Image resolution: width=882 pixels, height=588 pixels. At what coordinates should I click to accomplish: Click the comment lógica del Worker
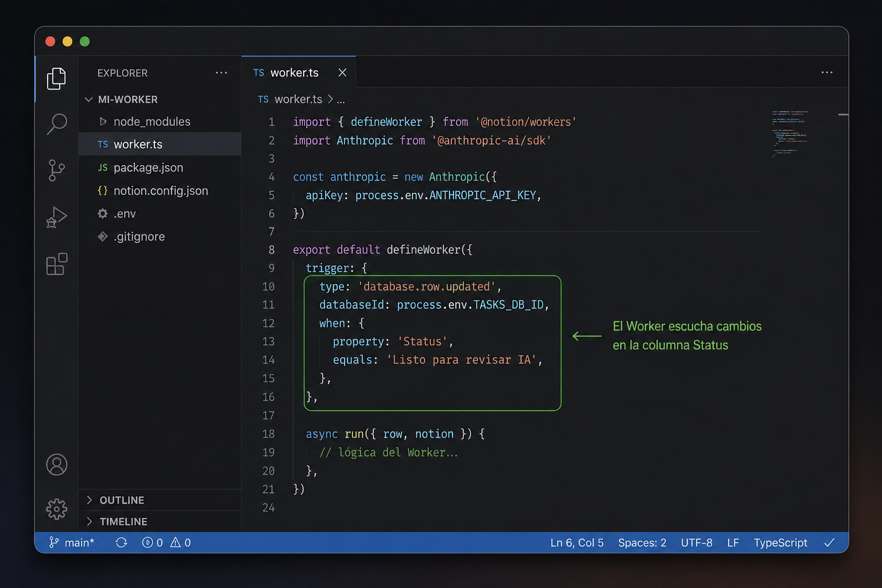[x=389, y=452]
